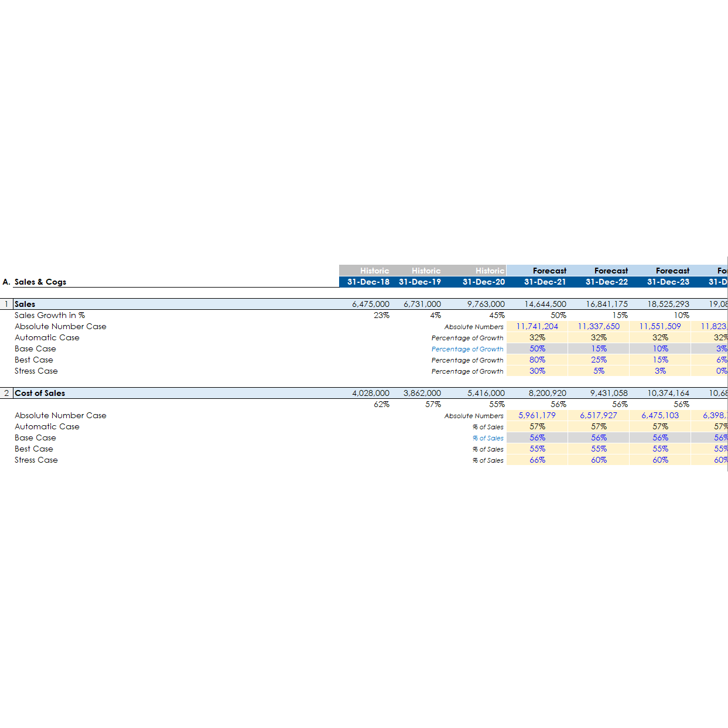Click Best Case growth 25% for 31-Dec-22
Viewport: 728px width, 728px height.
tap(599, 360)
